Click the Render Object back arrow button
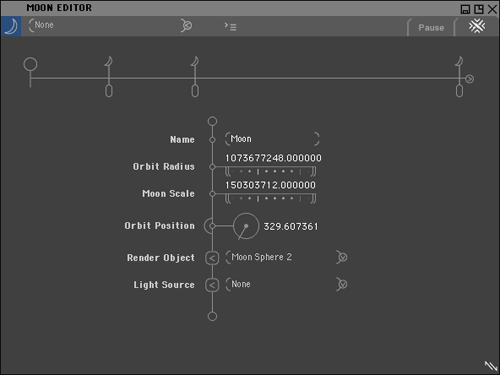Viewport: 500px width, 375px height. tap(212, 258)
